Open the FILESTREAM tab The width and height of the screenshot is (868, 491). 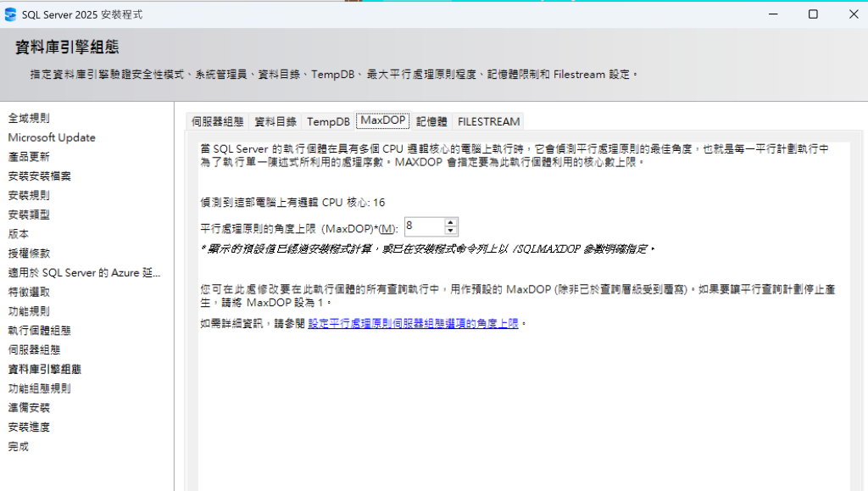(x=489, y=121)
